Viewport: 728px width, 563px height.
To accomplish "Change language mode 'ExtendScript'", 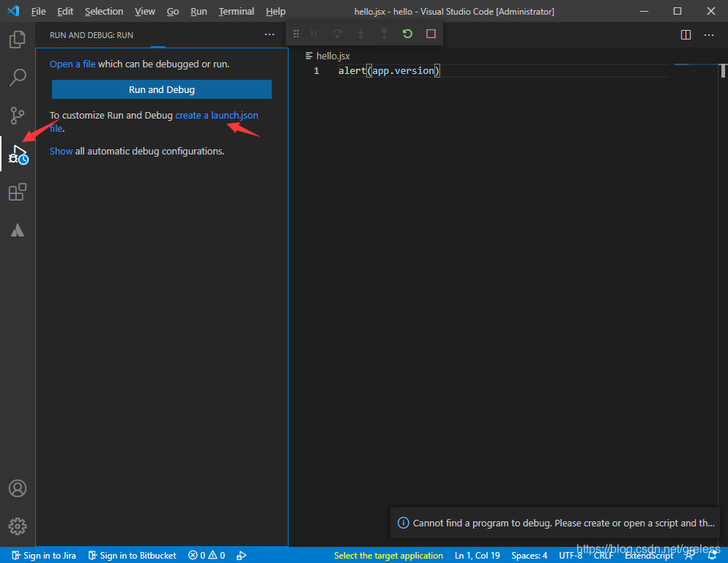I will pyautogui.click(x=649, y=556).
